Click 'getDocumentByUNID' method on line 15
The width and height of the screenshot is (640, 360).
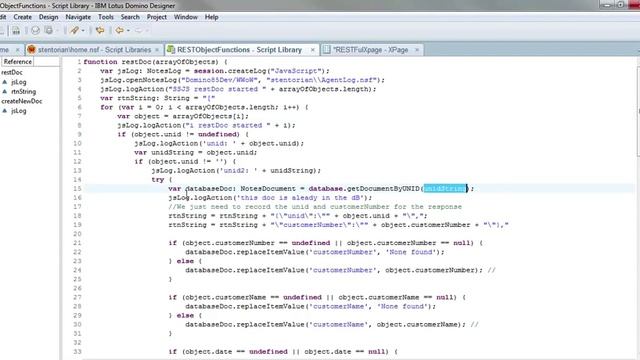coord(383,189)
